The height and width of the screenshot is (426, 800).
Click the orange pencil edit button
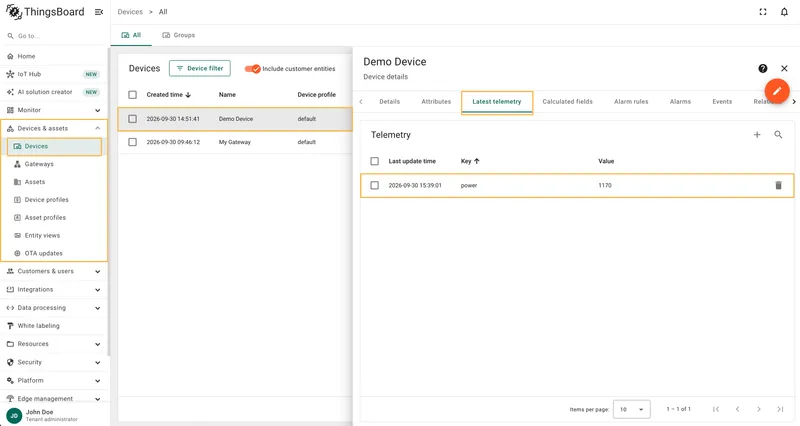(x=777, y=91)
